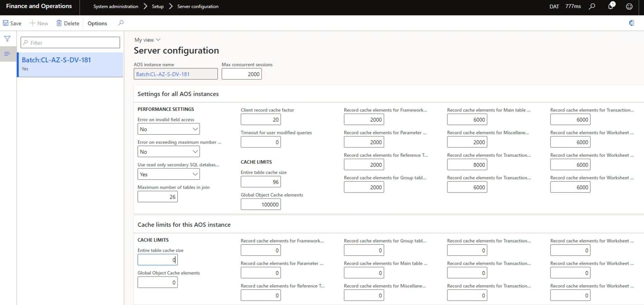Toggle the list view lines icon
644x305 pixels.
point(7,54)
